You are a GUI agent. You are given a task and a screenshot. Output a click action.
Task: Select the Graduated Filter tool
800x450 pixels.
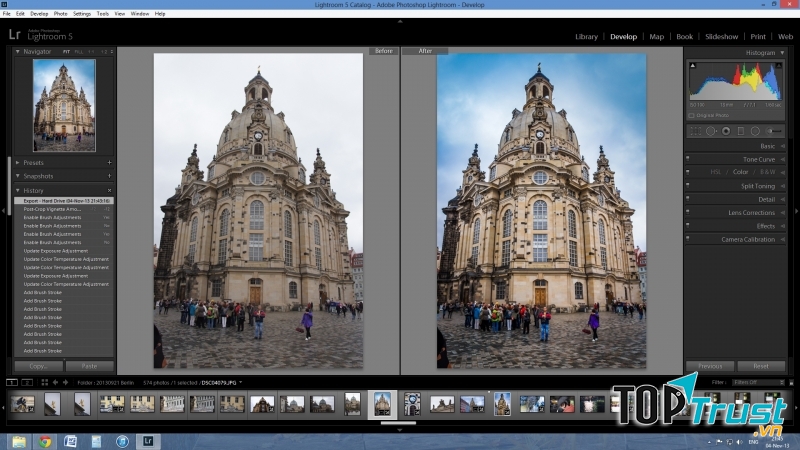741,131
